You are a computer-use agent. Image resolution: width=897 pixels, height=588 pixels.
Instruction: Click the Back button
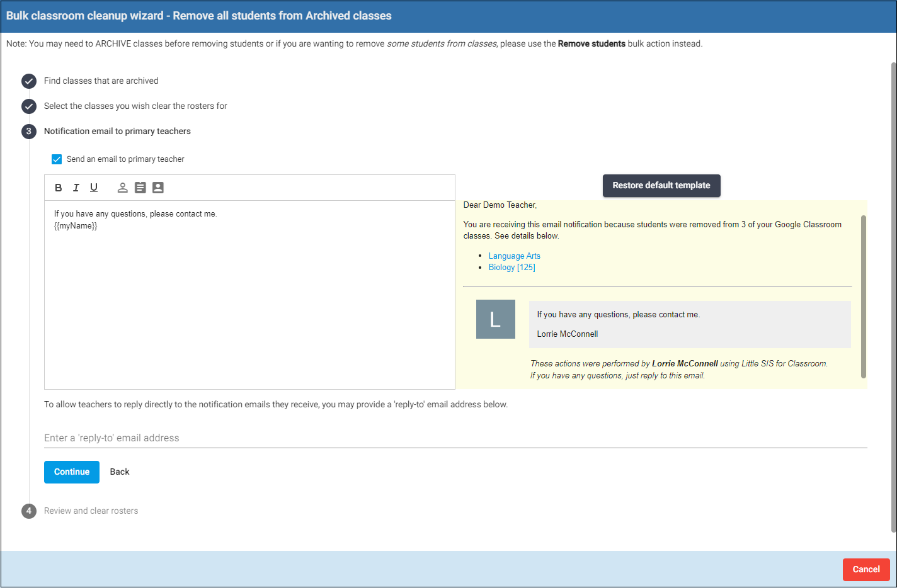119,471
